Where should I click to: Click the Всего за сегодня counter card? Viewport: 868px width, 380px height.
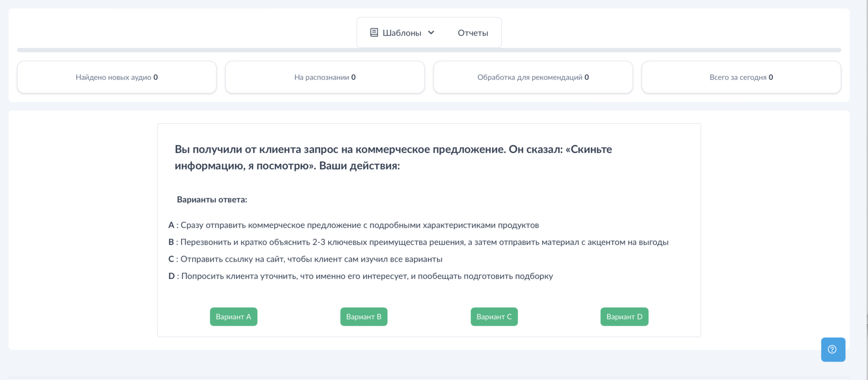[741, 77]
